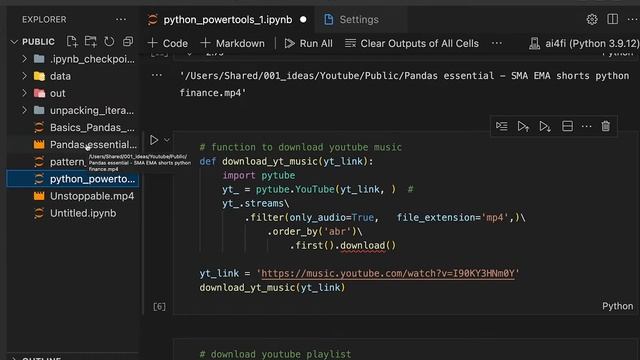This screenshot has height=360, width=640.
Task: Select python_powerto... file in explorer
Action: point(73,179)
